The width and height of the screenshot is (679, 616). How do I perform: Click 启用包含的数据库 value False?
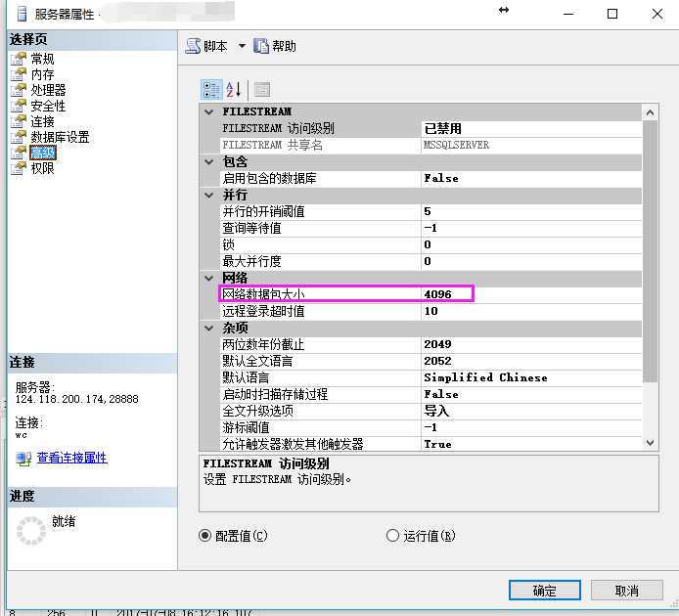pos(441,178)
